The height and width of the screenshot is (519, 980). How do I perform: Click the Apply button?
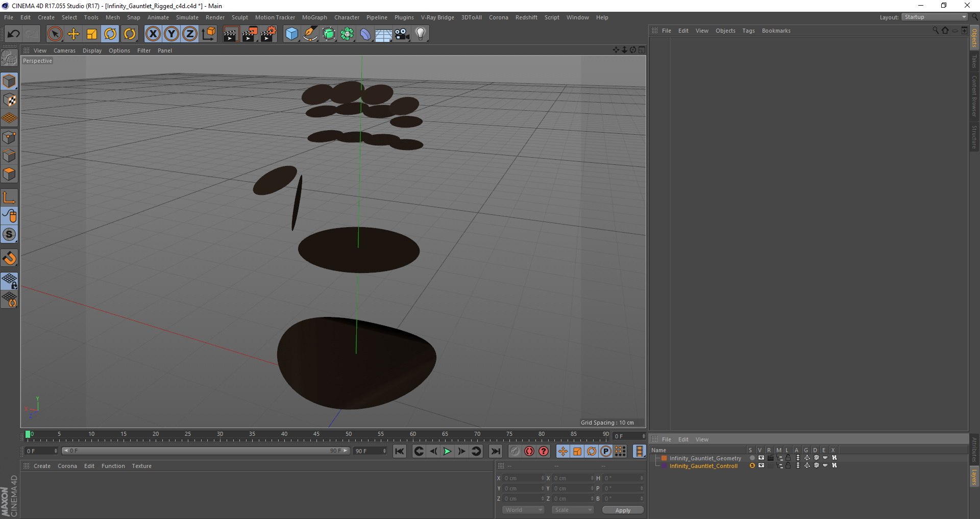click(623, 510)
